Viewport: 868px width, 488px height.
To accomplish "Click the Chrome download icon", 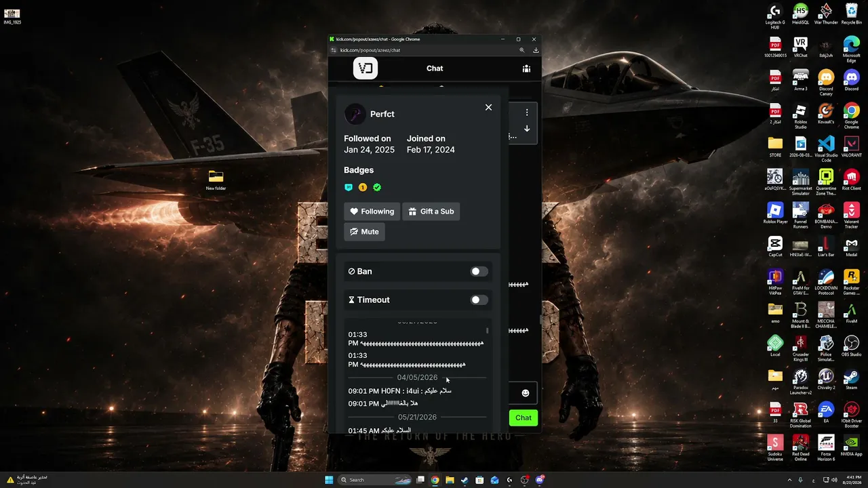I will click(x=536, y=50).
